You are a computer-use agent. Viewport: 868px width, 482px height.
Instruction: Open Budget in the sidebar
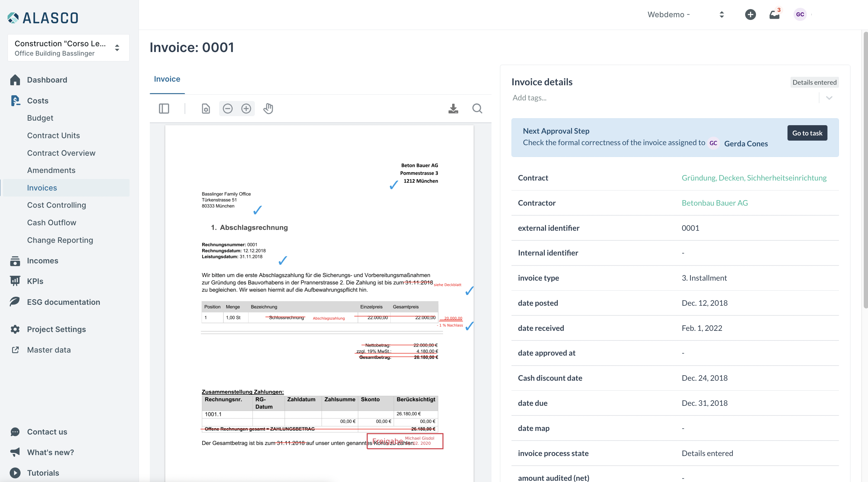click(40, 118)
